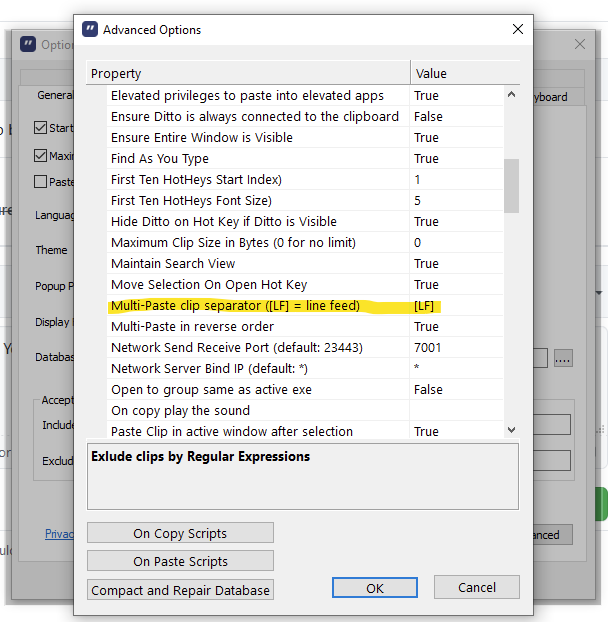Select the Find As You Type property
Screen dimensions: 608x622
click(305, 159)
